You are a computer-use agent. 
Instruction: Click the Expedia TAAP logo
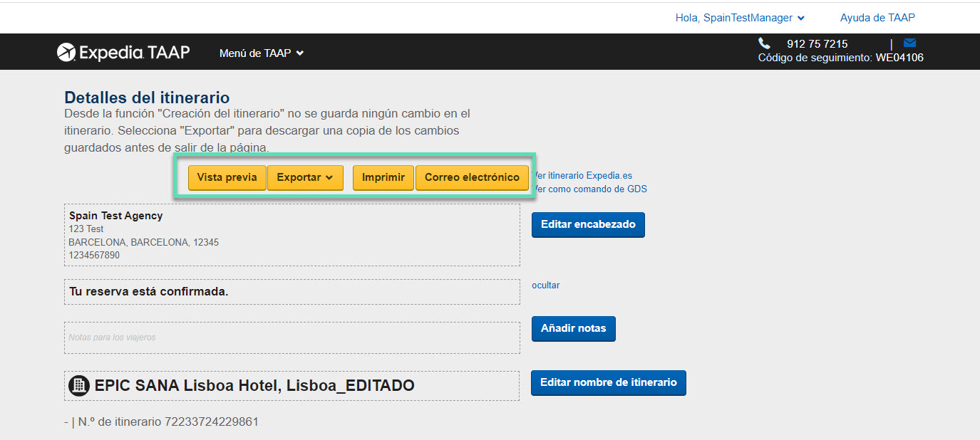point(123,52)
